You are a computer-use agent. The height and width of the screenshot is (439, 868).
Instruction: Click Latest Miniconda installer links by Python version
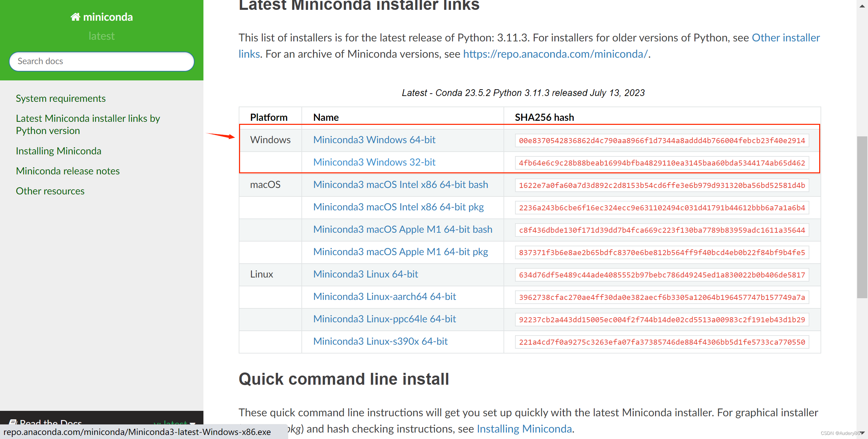[x=88, y=125]
